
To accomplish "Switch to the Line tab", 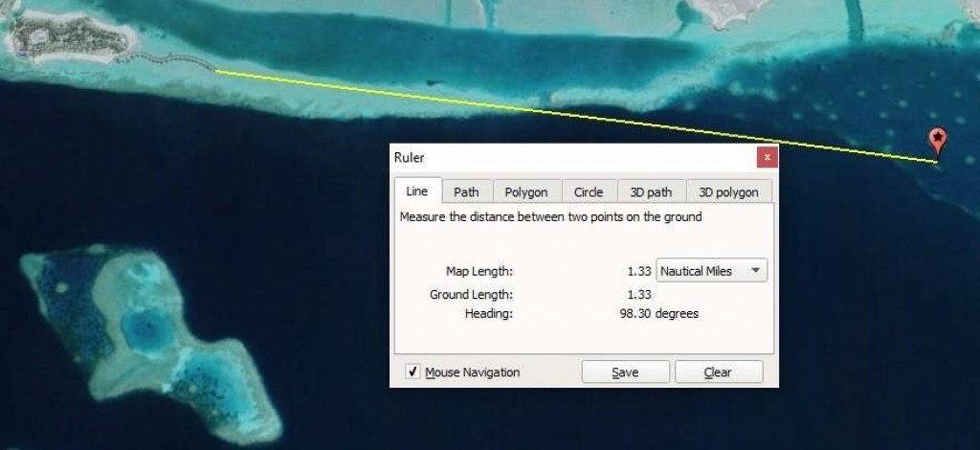I will pyautogui.click(x=417, y=191).
